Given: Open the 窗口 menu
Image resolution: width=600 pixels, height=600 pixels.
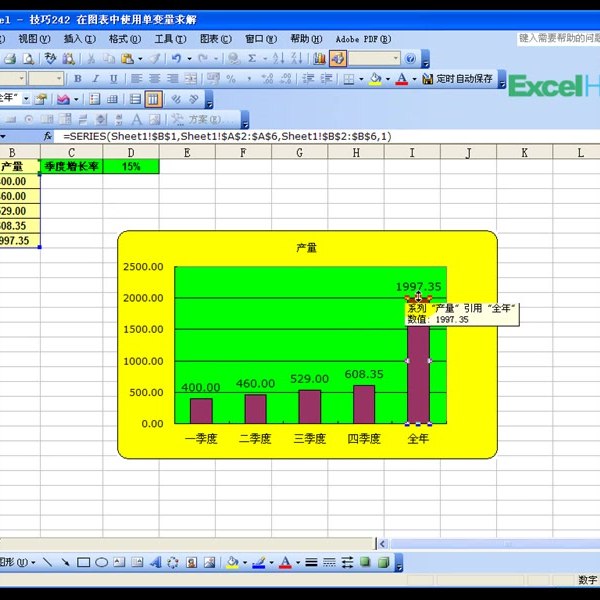Looking at the screenshot, I should click(x=261, y=39).
